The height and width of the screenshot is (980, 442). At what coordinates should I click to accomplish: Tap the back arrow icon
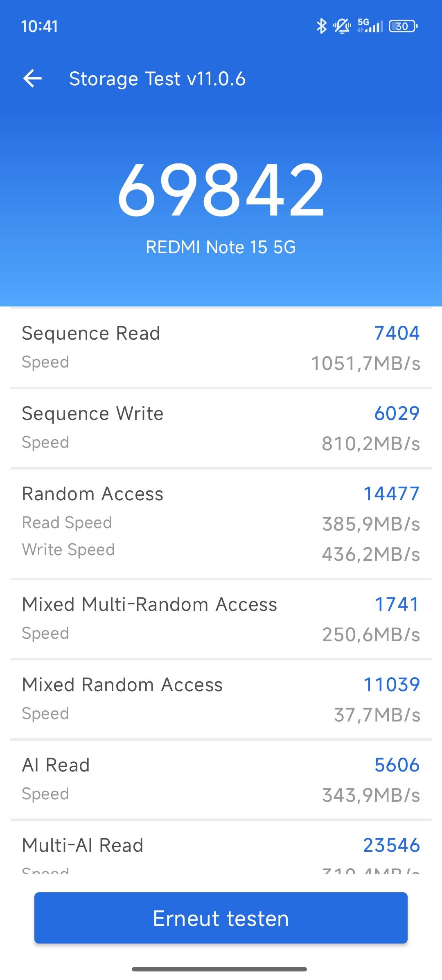click(x=33, y=79)
